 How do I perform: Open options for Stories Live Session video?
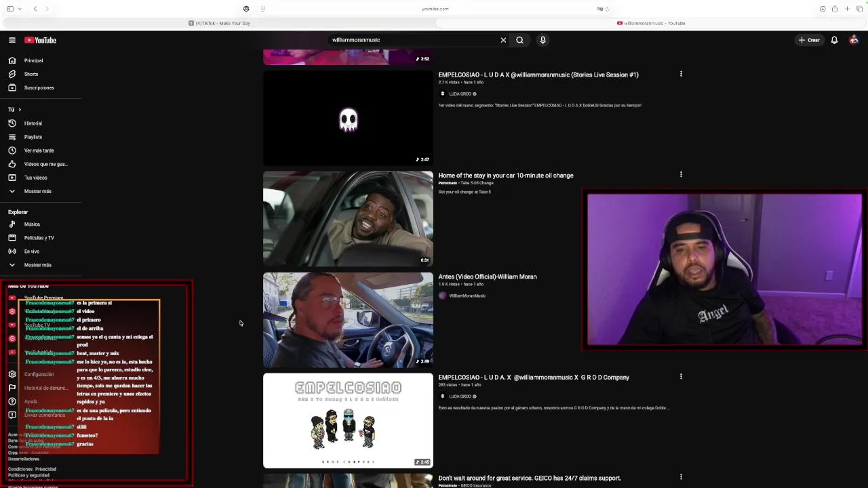point(681,74)
